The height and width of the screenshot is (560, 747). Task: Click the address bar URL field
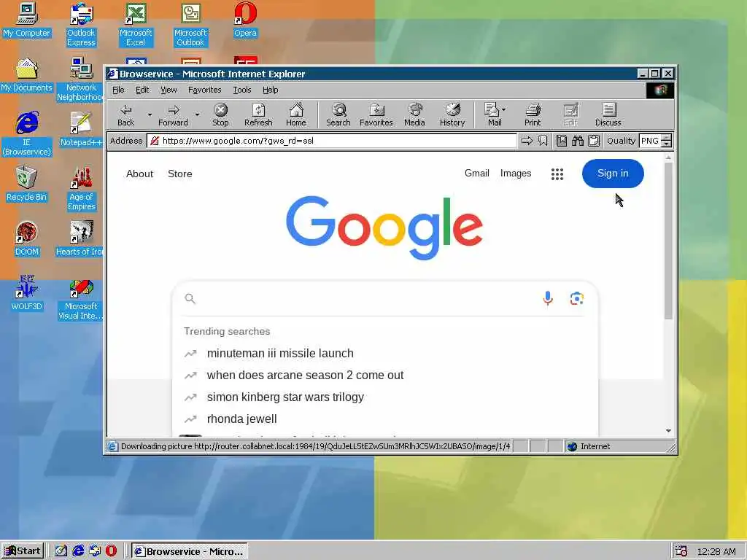[332, 141]
